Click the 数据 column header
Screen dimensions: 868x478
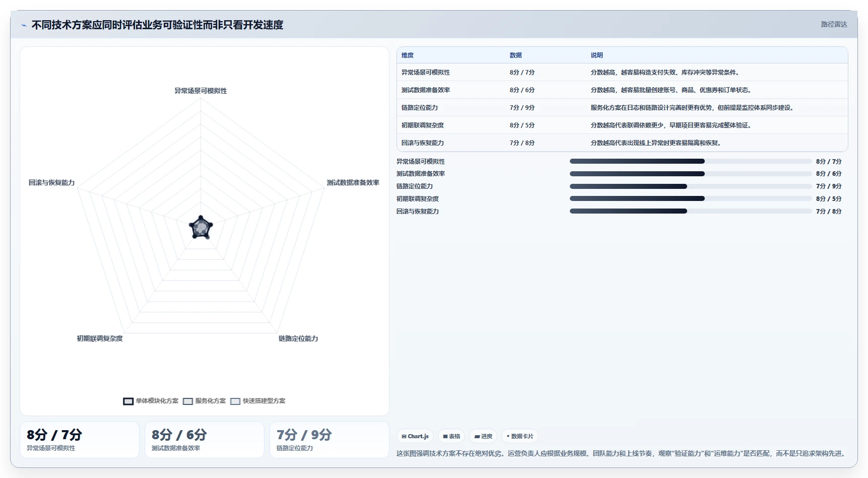pyautogui.click(x=515, y=55)
